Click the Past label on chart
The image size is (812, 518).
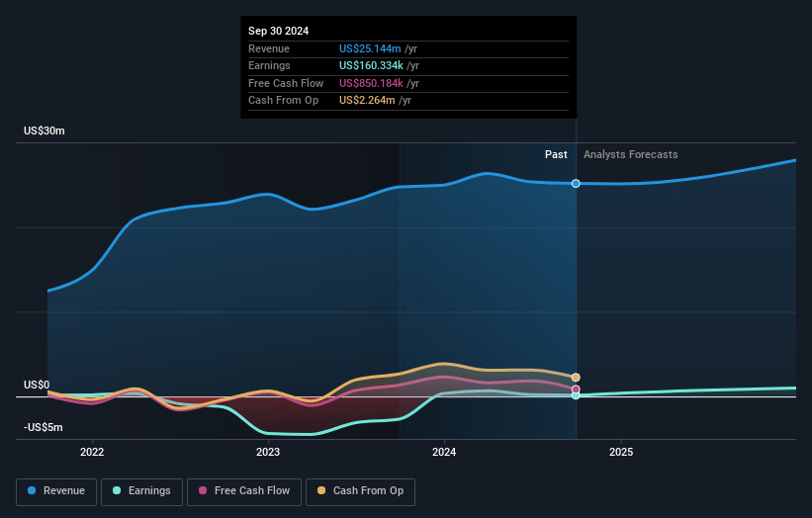[556, 155]
